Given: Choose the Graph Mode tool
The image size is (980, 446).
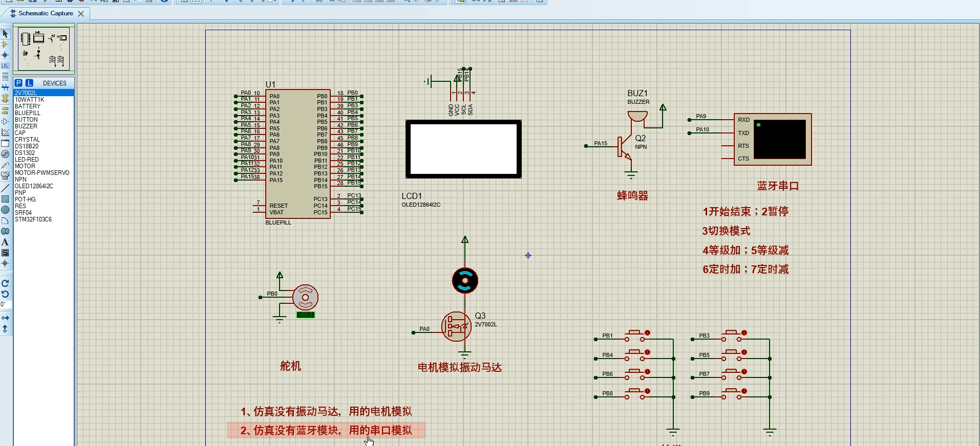Looking at the screenshot, I should coord(5,132).
